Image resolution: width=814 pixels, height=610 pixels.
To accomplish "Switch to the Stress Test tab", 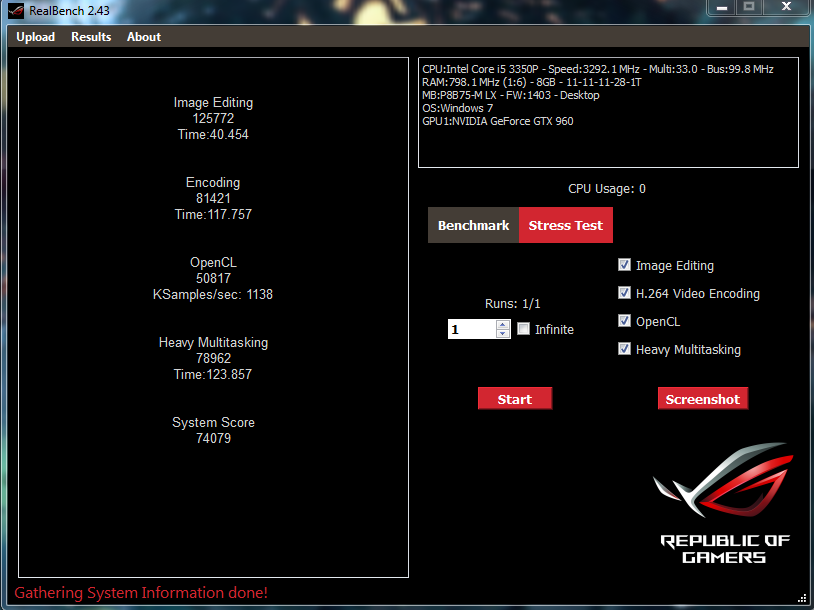I will pyautogui.click(x=565, y=225).
